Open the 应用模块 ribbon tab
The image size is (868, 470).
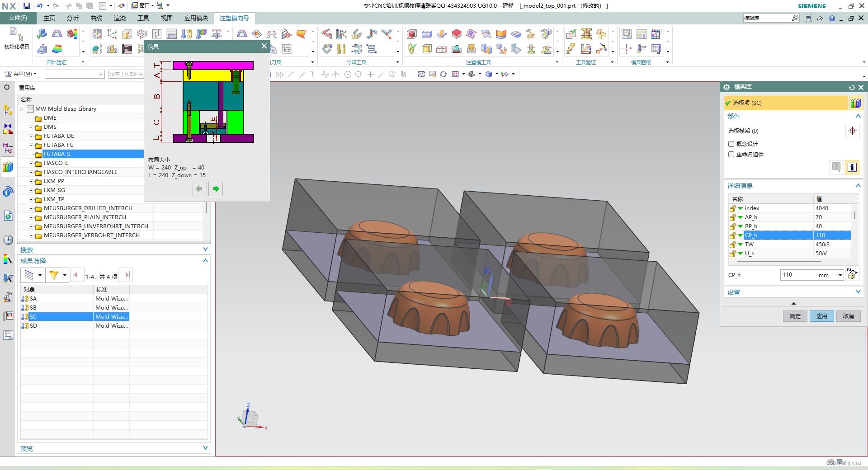(196, 18)
